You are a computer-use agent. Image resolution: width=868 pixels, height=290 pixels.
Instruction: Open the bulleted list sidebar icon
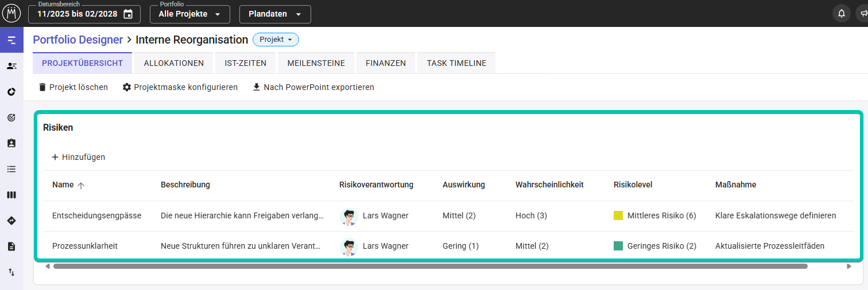click(x=11, y=169)
